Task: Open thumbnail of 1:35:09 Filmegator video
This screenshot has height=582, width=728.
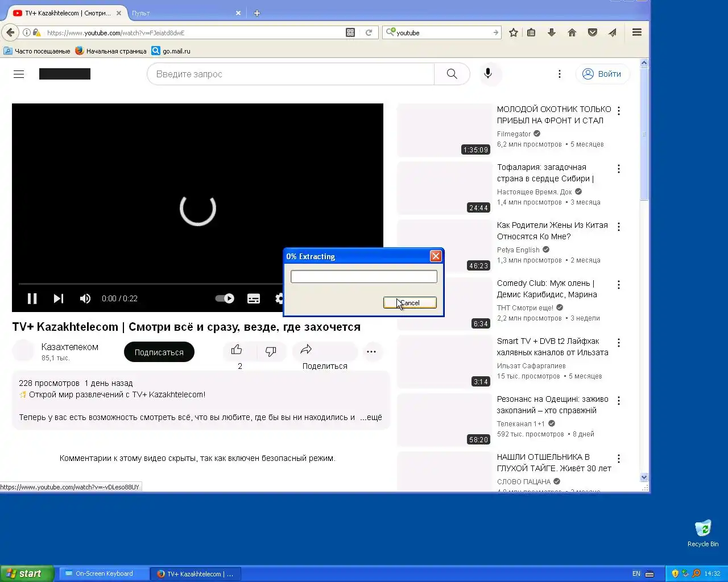Action: point(445,130)
